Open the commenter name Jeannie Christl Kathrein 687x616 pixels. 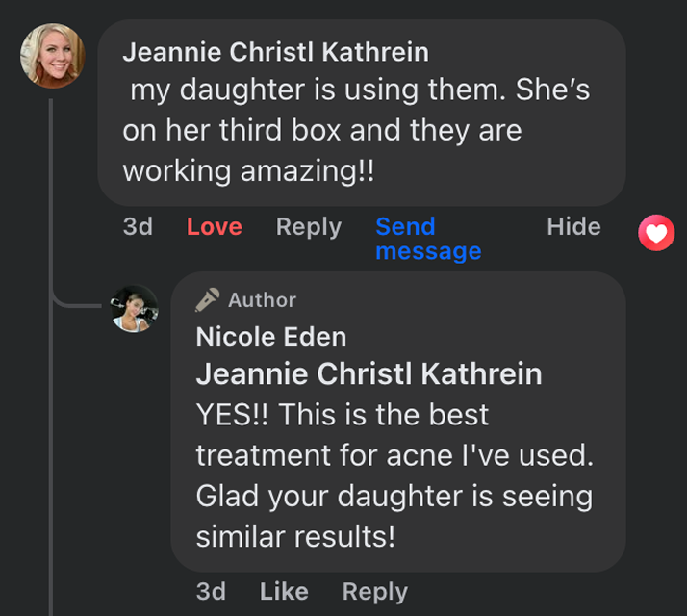[275, 52]
